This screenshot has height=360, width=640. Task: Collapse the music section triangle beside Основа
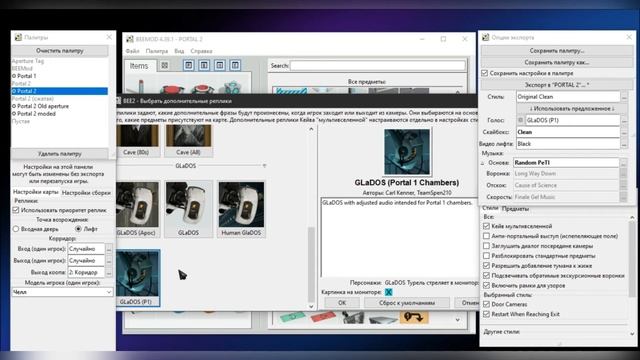[482, 163]
